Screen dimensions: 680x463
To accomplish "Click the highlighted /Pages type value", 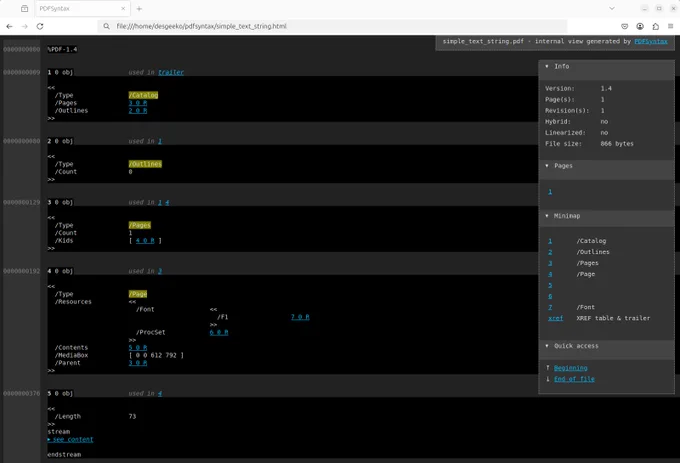I will [140, 225].
